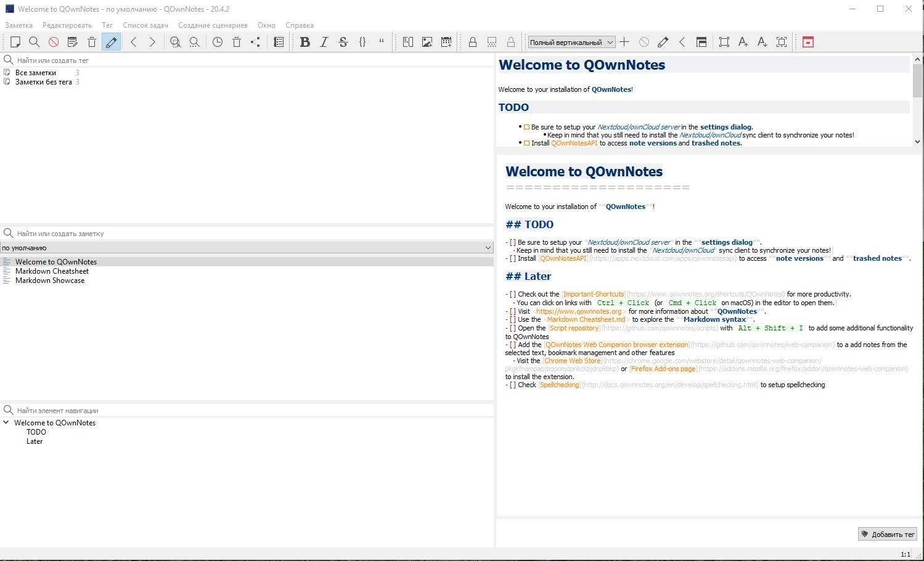Open the Список задач menu
The width and height of the screenshot is (924, 561).
(145, 25)
